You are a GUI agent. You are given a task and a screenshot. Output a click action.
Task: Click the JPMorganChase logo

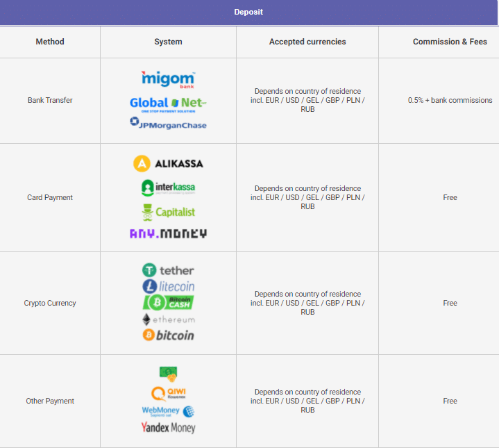click(168, 123)
